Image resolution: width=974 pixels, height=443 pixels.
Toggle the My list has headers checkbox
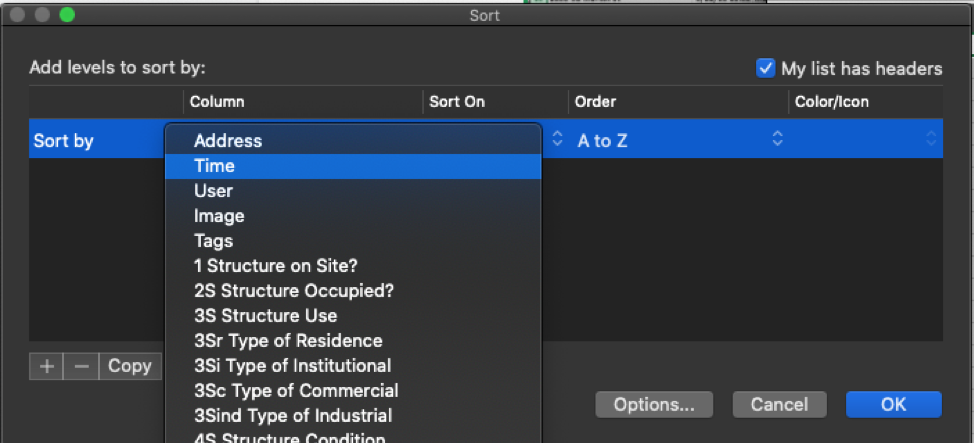(766, 69)
